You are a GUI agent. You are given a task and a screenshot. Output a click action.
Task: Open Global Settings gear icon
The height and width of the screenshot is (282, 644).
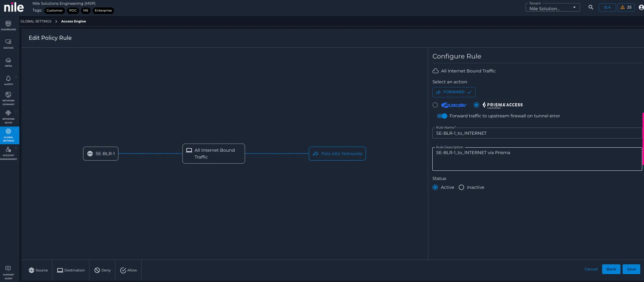point(9,131)
